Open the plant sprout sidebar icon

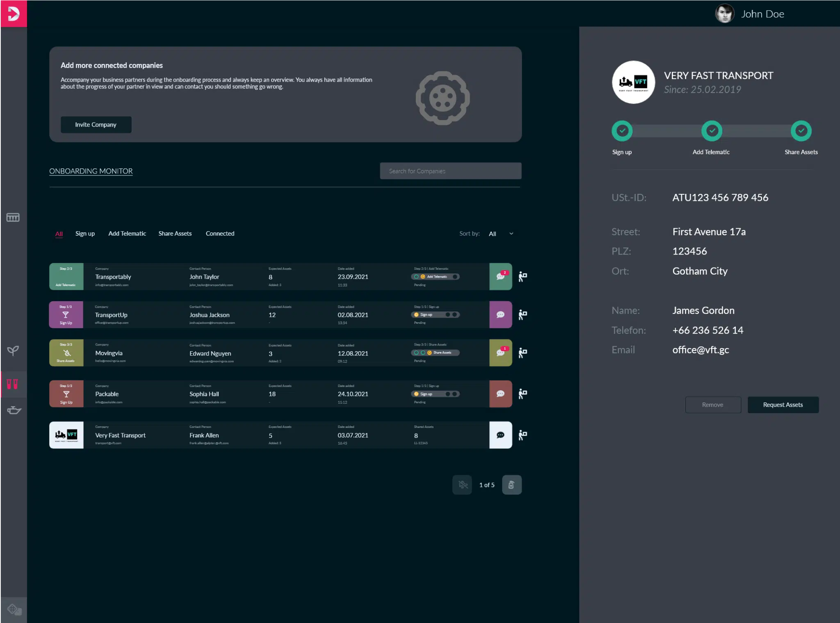[x=13, y=350]
